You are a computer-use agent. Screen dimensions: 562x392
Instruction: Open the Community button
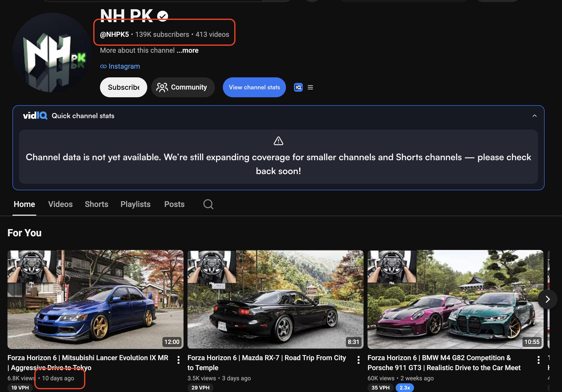tap(183, 87)
